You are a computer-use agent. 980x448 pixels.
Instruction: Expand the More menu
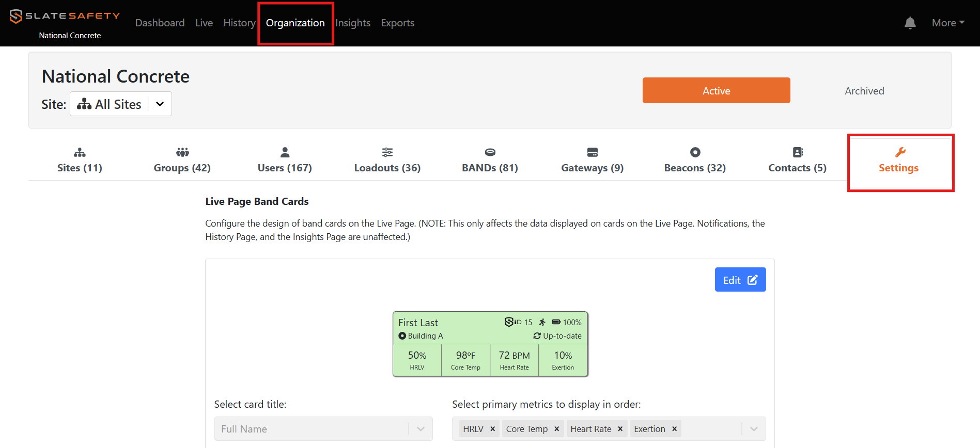(x=948, y=23)
